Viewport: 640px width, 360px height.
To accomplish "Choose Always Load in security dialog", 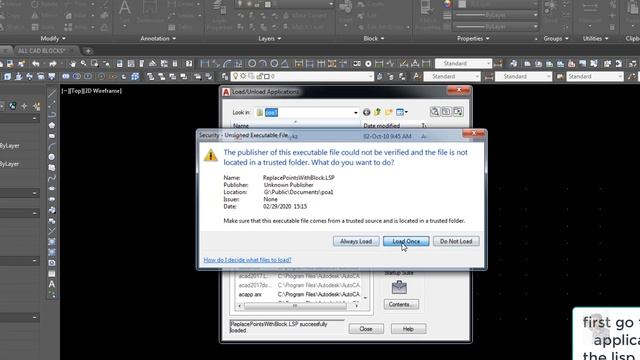I will (x=356, y=241).
